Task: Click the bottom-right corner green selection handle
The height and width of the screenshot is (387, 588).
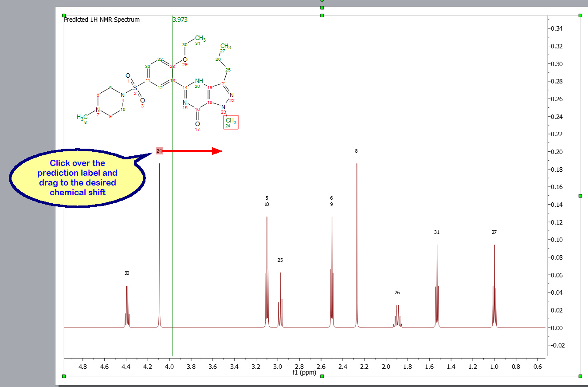Action: click(580, 376)
